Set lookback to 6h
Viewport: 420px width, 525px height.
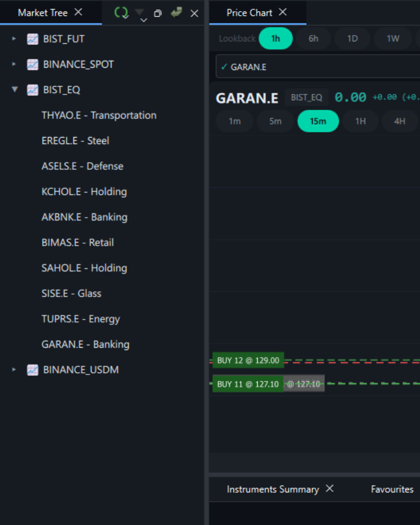(x=313, y=38)
